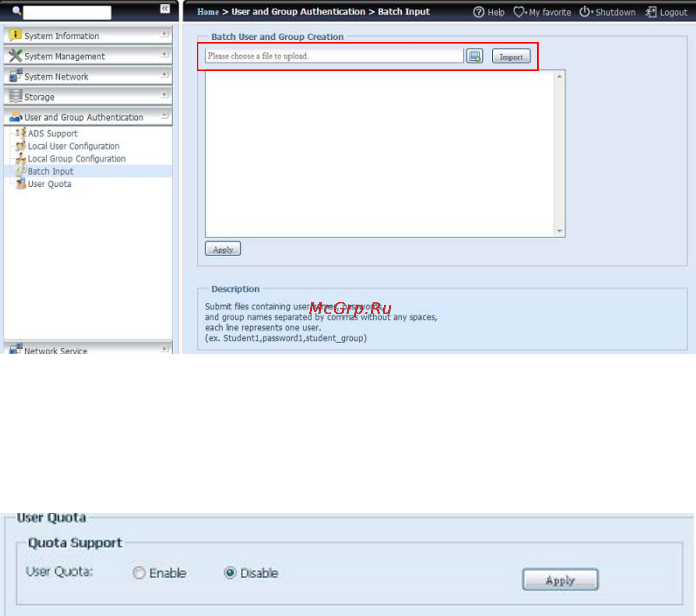Click the search magnifier icon
The width and height of the screenshot is (696, 616).
click(x=16, y=10)
